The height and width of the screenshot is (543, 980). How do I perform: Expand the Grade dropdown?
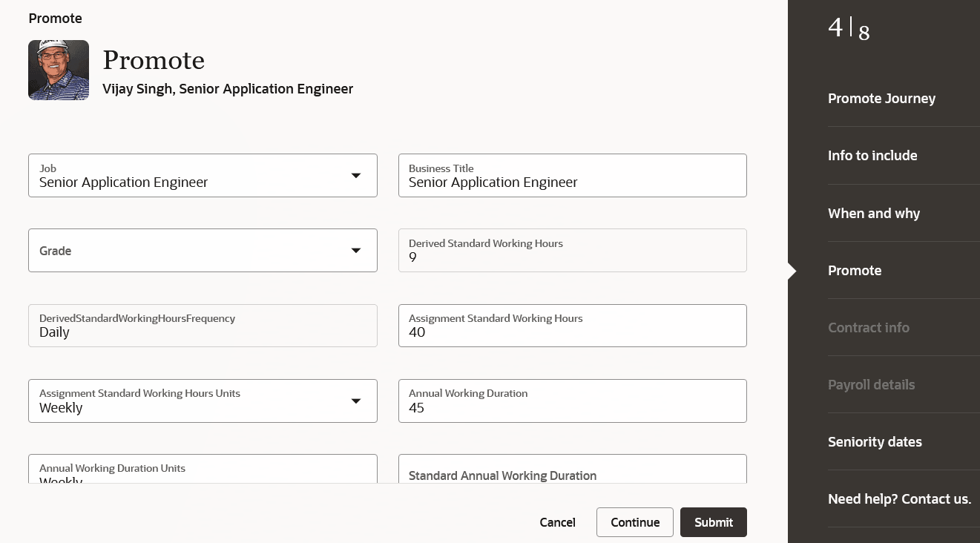pos(356,251)
